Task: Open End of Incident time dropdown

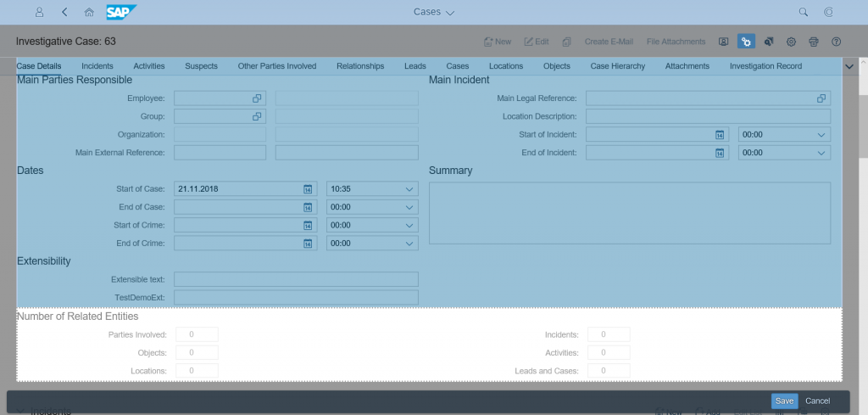Action: pos(821,153)
